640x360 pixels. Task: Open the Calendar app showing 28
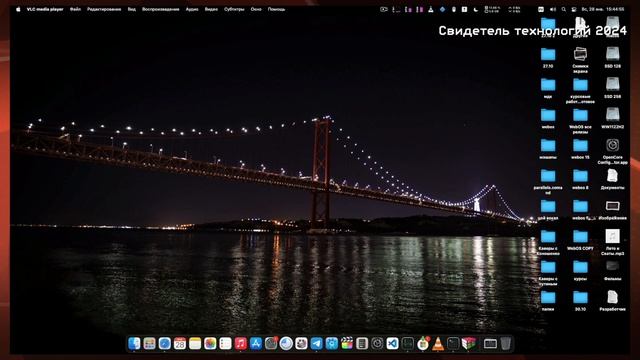click(180, 344)
